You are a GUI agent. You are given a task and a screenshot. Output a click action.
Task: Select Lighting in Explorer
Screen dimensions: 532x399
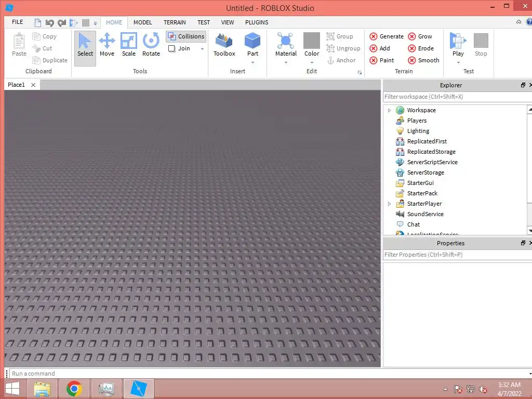tap(418, 131)
